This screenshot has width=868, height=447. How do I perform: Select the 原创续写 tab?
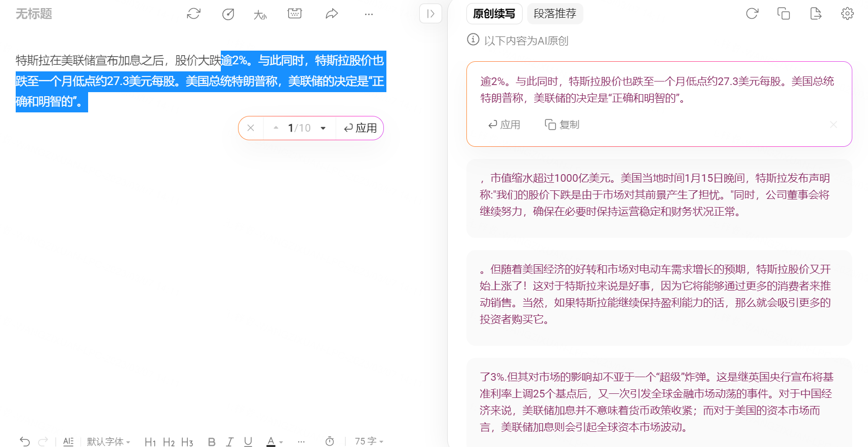click(x=494, y=14)
